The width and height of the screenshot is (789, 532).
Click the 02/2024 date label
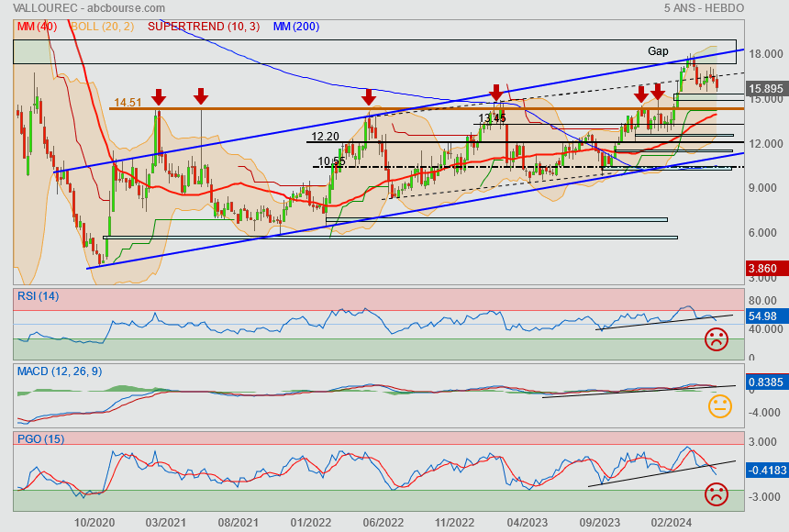tap(672, 523)
